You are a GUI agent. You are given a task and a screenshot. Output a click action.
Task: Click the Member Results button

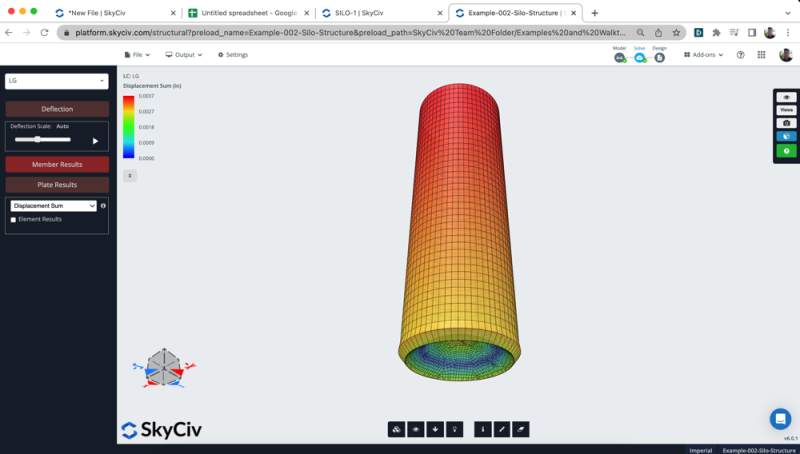pyautogui.click(x=56, y=164)
